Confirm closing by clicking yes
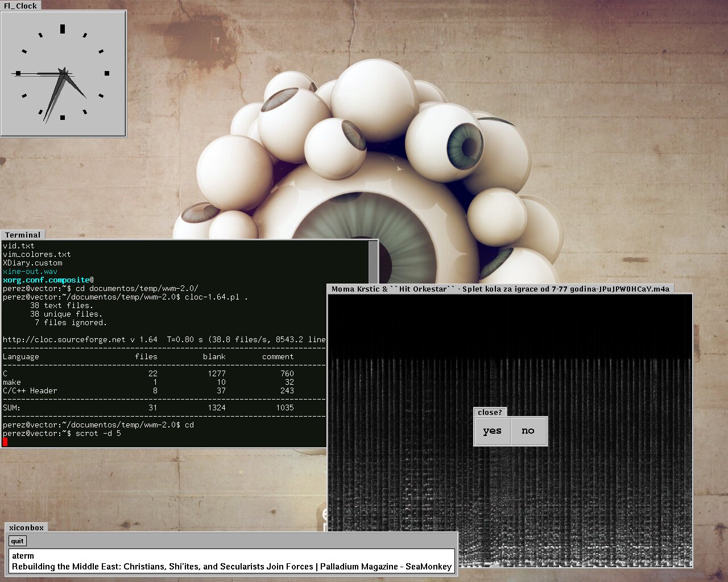 492,431
